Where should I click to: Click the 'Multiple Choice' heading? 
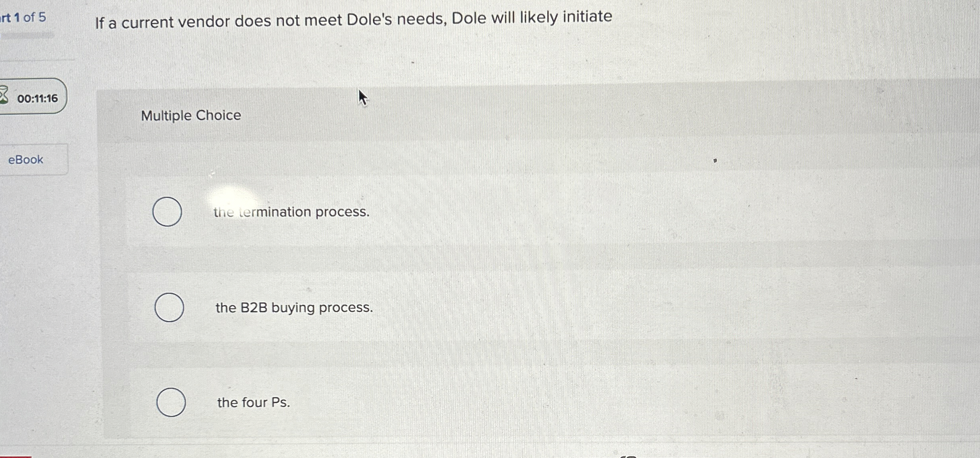191,116
